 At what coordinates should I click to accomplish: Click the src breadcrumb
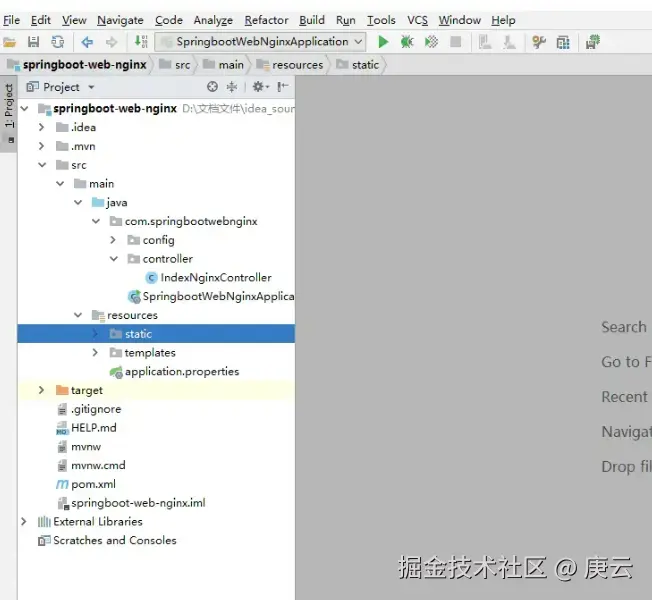[175, 65]
